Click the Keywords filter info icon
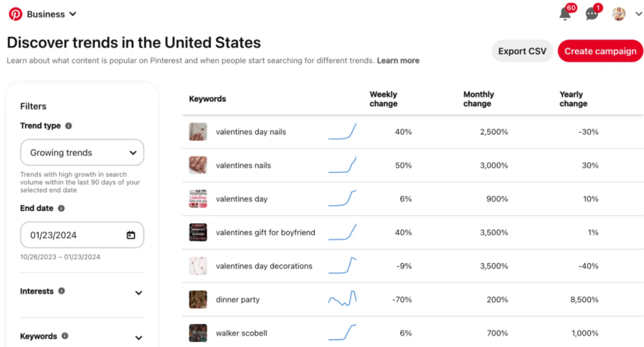Viewport: 644px width, 347px height. 65,336
